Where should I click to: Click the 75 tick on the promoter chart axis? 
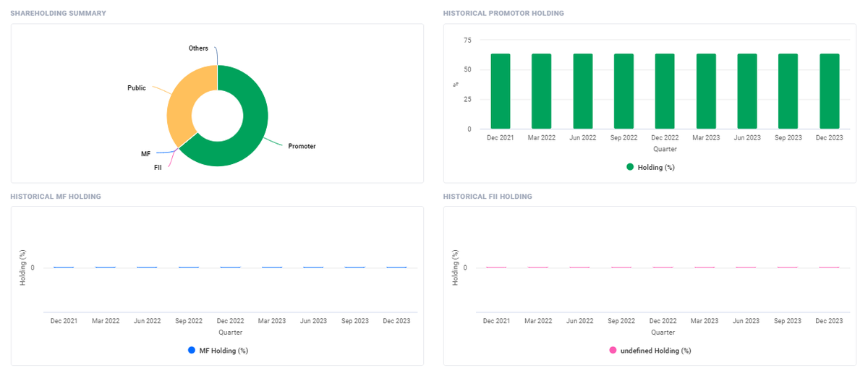pos(467,40)
